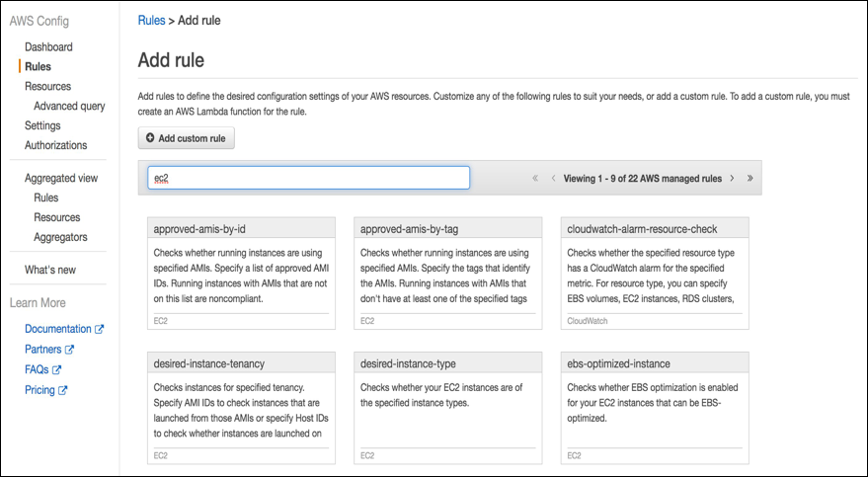Select the approved-amis-by-tag rule card
Screen dimensions: 868x477
tap(448, 274)
